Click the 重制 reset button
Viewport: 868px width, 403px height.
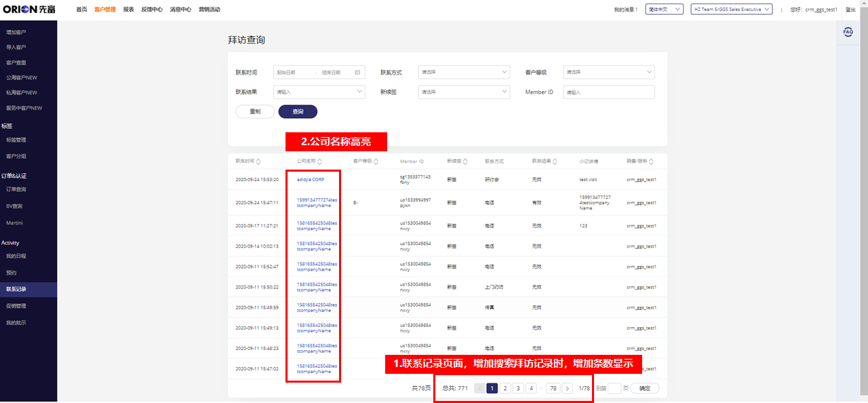(255, 112)
